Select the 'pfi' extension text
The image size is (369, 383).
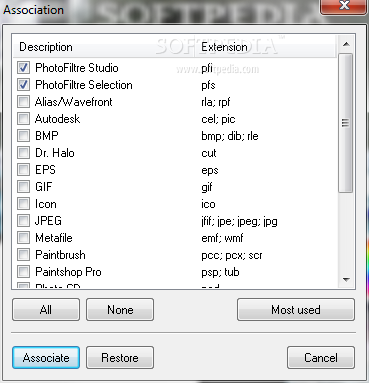coord(207,68)
